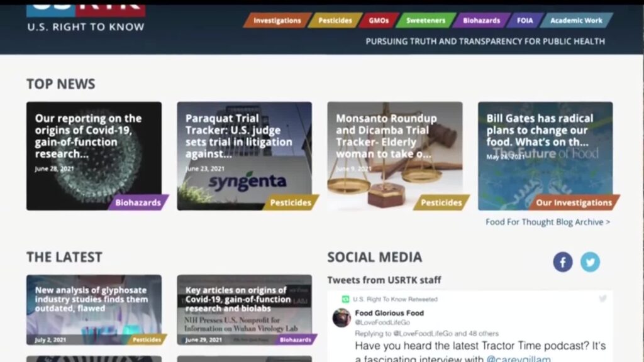Screen dimensions: 644x362
Task: Click the faint Twitter bird in tweet card
Action: pos(602,299)
